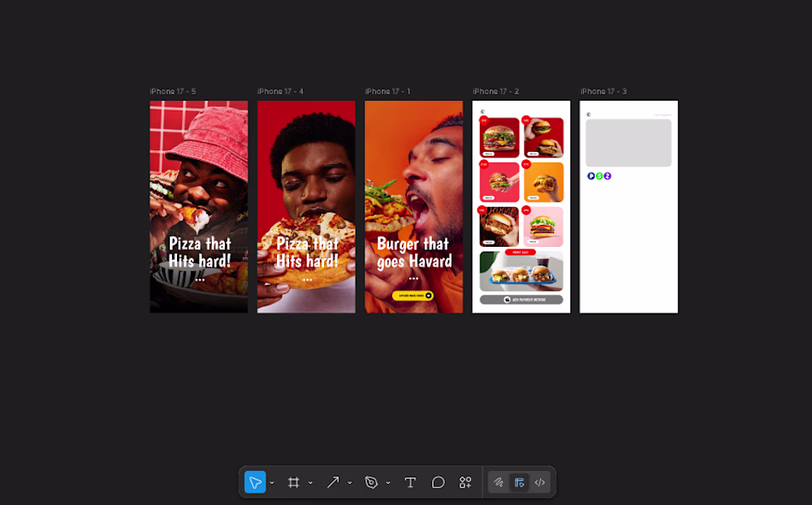Expand the shape tools dropdown chevron

pos(349,483)
